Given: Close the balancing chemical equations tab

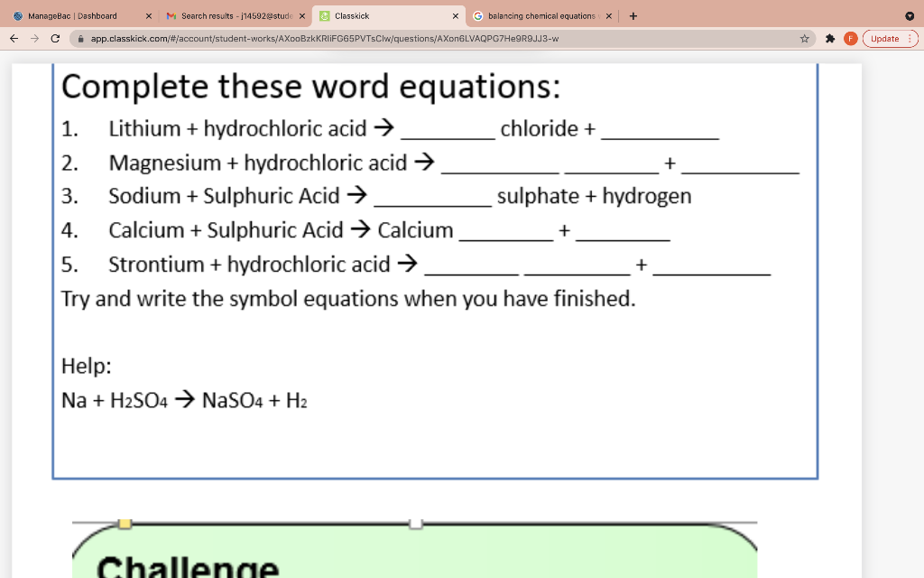Looking at the screenshot, I should 609,16.
